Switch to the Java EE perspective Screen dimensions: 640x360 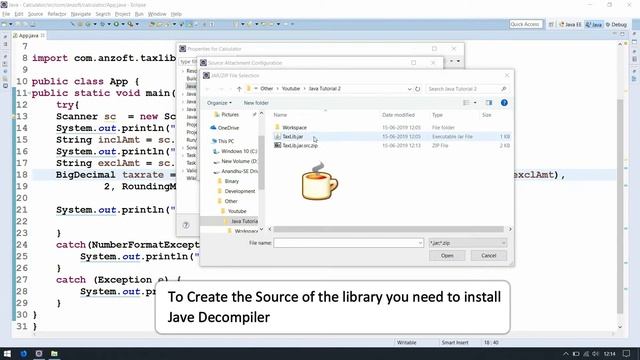coord(570,24)
